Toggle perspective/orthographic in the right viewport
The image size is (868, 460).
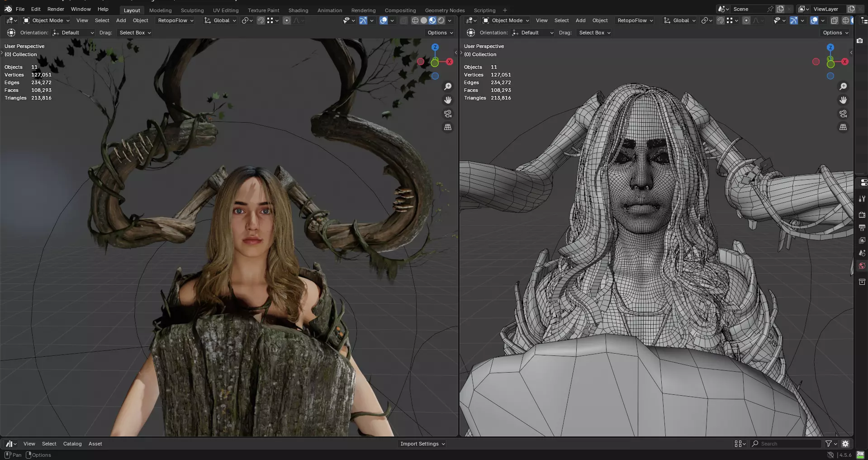(x=843, y=127)
